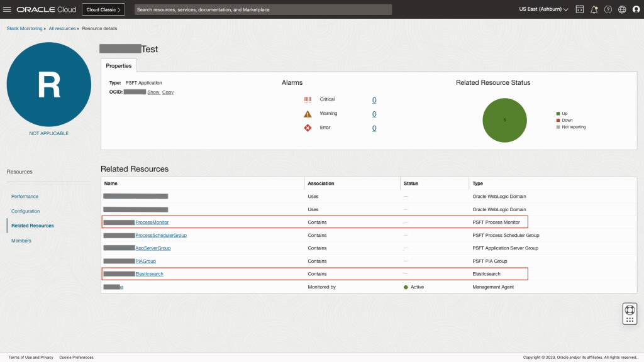Click the language globe icon

pos(621,9)
